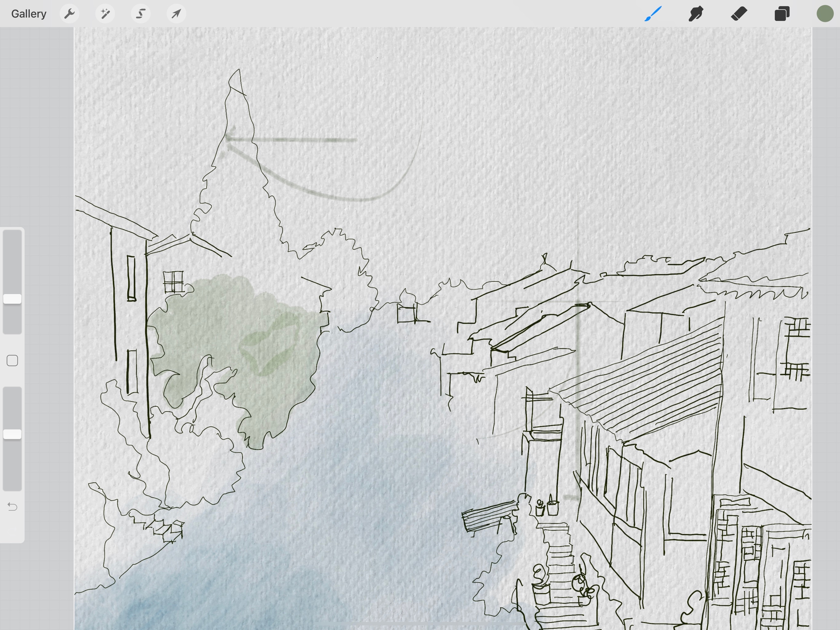Image resolution: width=840 pixels, height=630 pixels.
Task: Tap the sidebar Undo arrow
Action: tap(12, 507)
